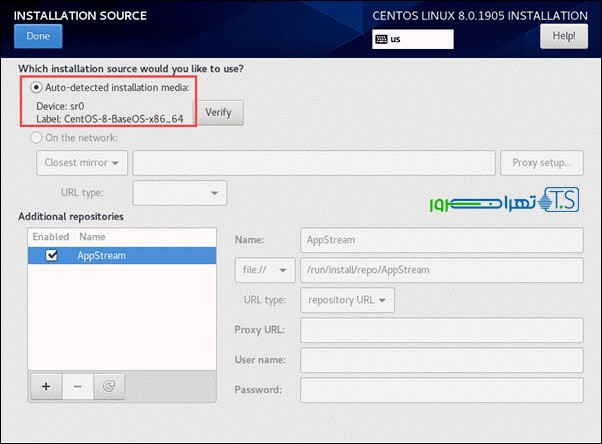The height and width of the screenshot is (444, 602).
Task: Click the Proxy setup... button
Action: coord(541,162)
